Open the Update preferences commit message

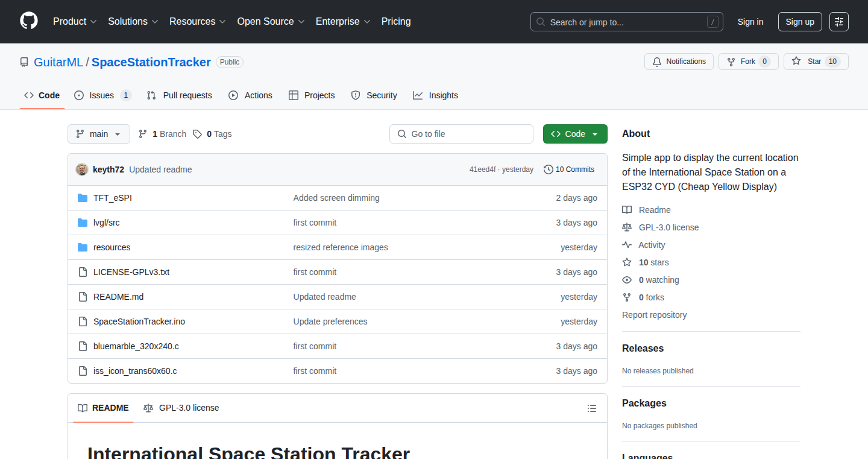coord(330,321)
